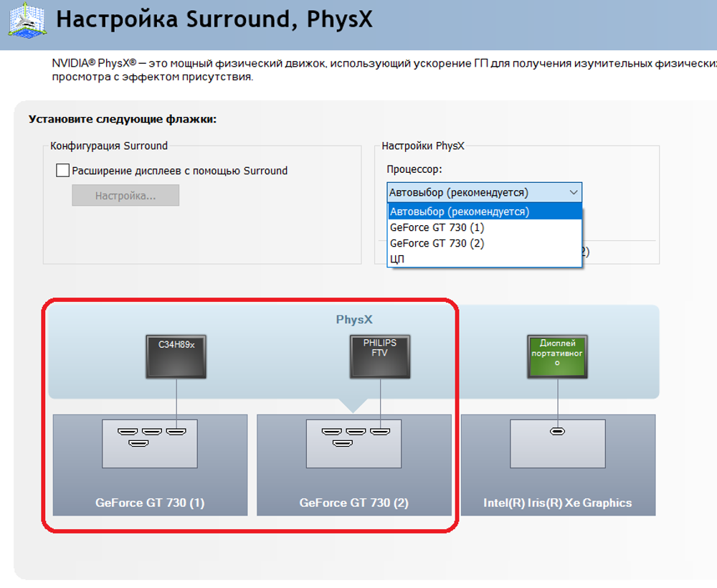The height and width of the screenshot is (588, 717).
Task: Click Intel(R) Iris(R) Xe Graphics label
Action: 557,503
